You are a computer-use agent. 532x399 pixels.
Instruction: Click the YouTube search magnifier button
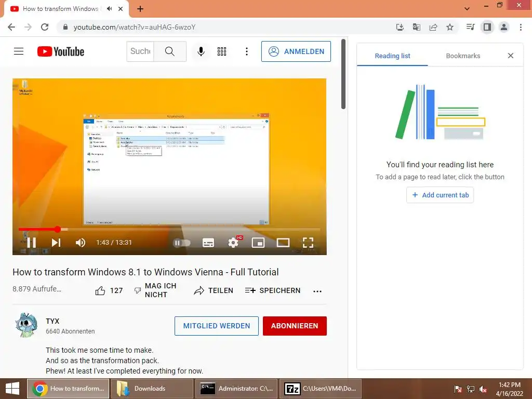tap(170, 51)
